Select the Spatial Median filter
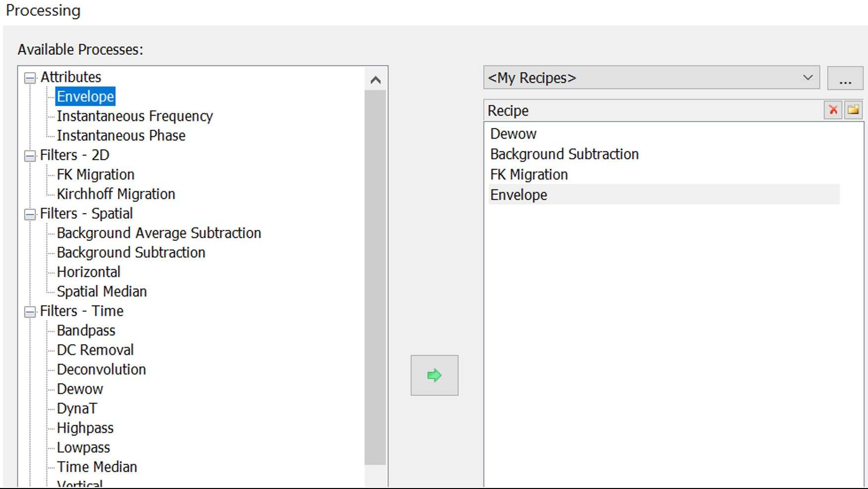868x489 pixels. (102, 291)
